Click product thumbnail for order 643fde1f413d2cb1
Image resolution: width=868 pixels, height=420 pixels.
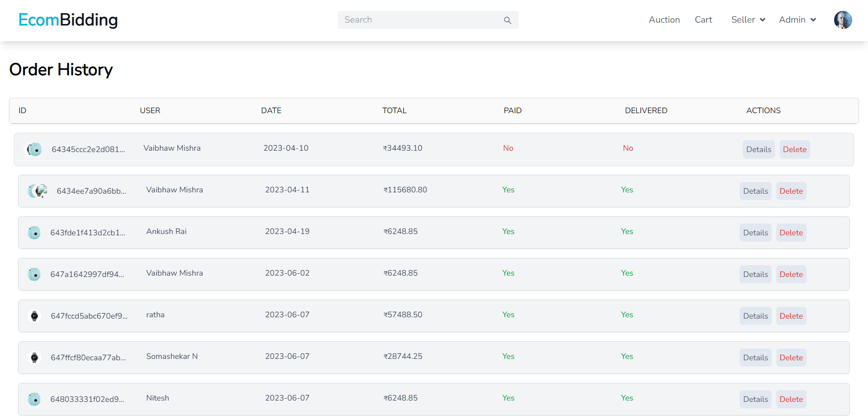click(x=34, y=233)
